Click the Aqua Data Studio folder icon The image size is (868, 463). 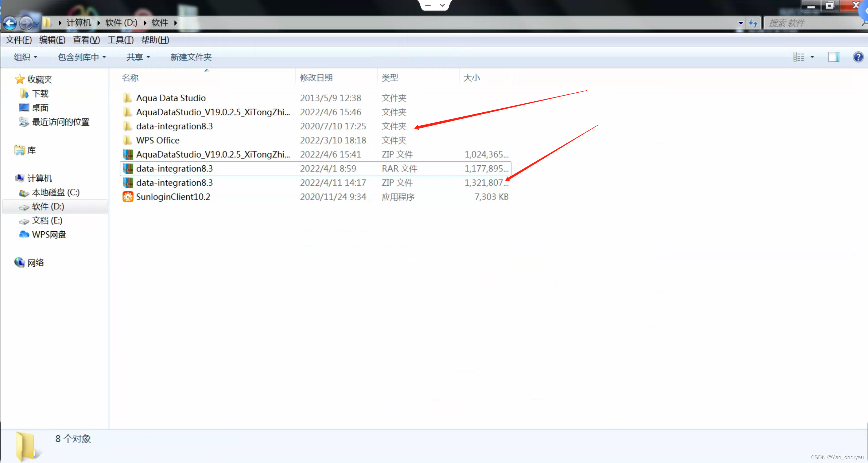coord(127,98)
